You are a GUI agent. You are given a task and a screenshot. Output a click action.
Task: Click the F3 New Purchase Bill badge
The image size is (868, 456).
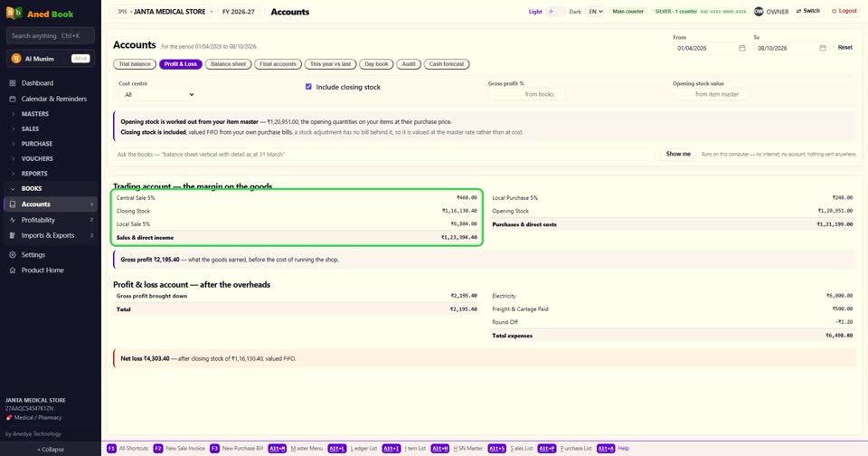214,448
